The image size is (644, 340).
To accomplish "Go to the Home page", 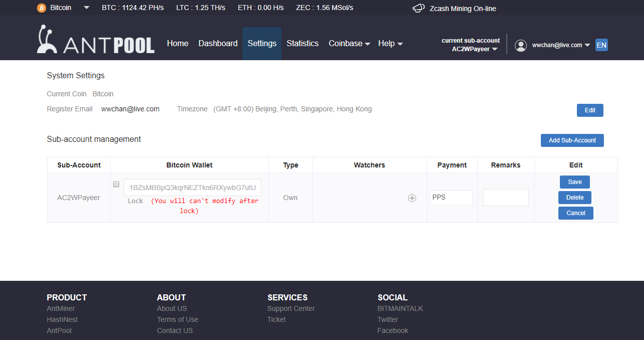I will pyautogui.click(x=178, y=44).
